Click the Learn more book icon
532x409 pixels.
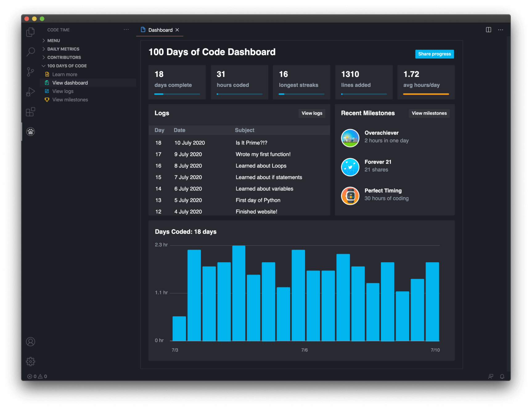(47, 74)
